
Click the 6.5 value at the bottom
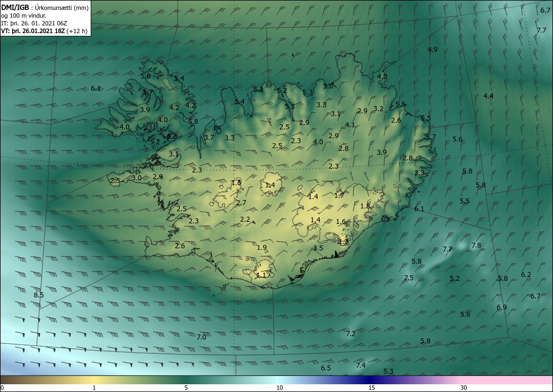click(x=326, y=368)
